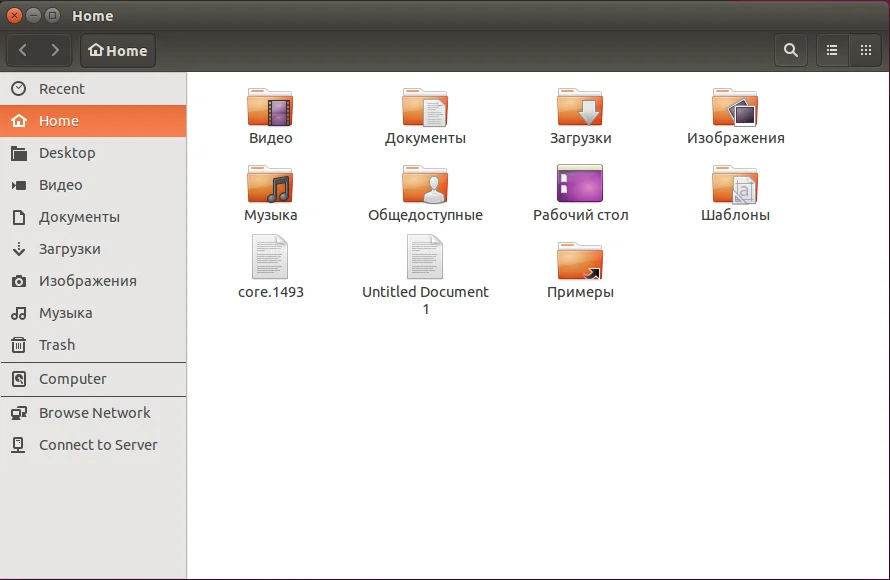Select the Общедоступные folder icon
Viewport: 890px width, 580px height.
[x=425, y=184]
